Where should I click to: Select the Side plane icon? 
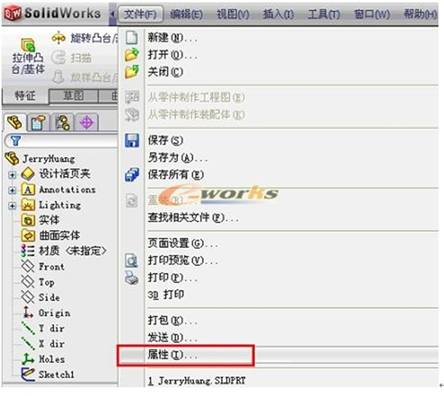[28, 297]
